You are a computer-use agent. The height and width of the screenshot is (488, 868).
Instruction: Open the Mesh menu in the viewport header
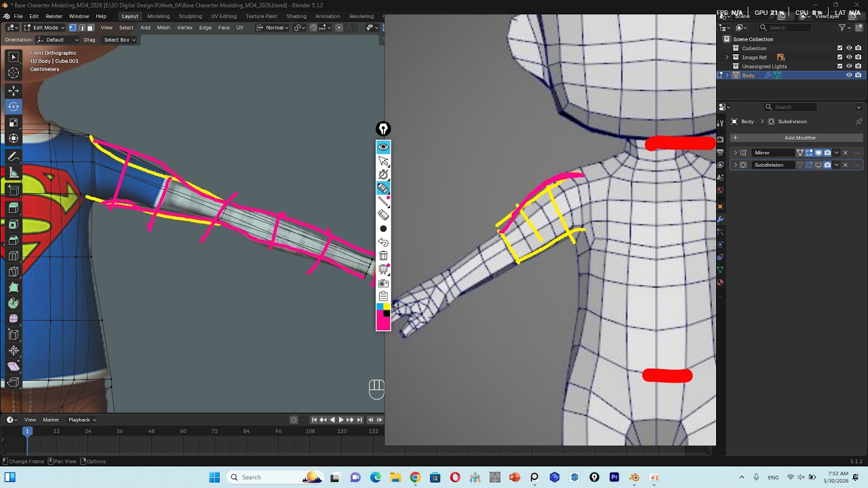pos(163,28)
